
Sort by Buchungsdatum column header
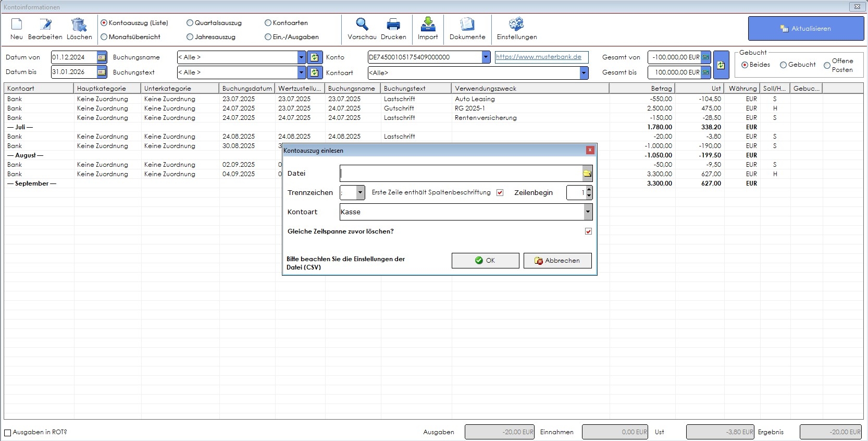247,89
